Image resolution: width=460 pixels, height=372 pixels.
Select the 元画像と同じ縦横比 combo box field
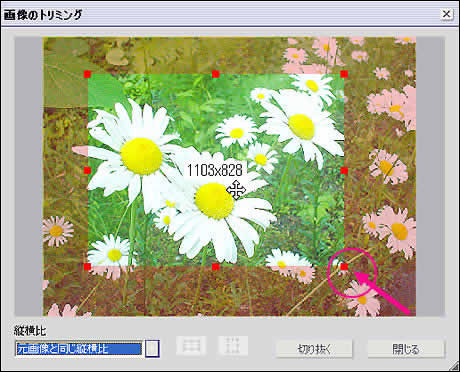coord(79,349)
